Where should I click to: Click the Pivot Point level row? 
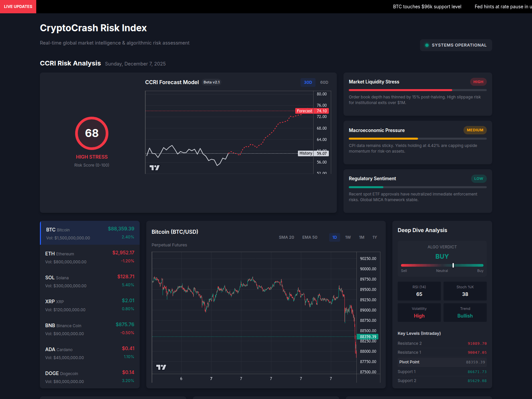tap(442, 362)
